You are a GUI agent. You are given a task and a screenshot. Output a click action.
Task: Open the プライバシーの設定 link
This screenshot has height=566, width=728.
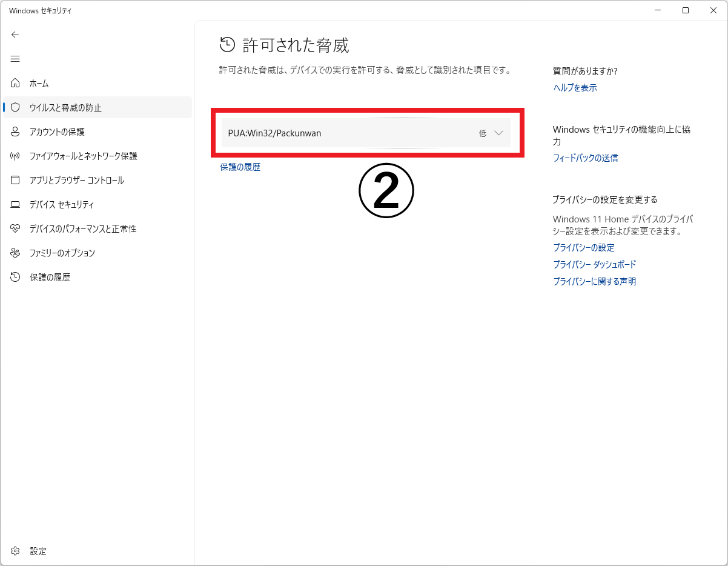click(583, 248)
